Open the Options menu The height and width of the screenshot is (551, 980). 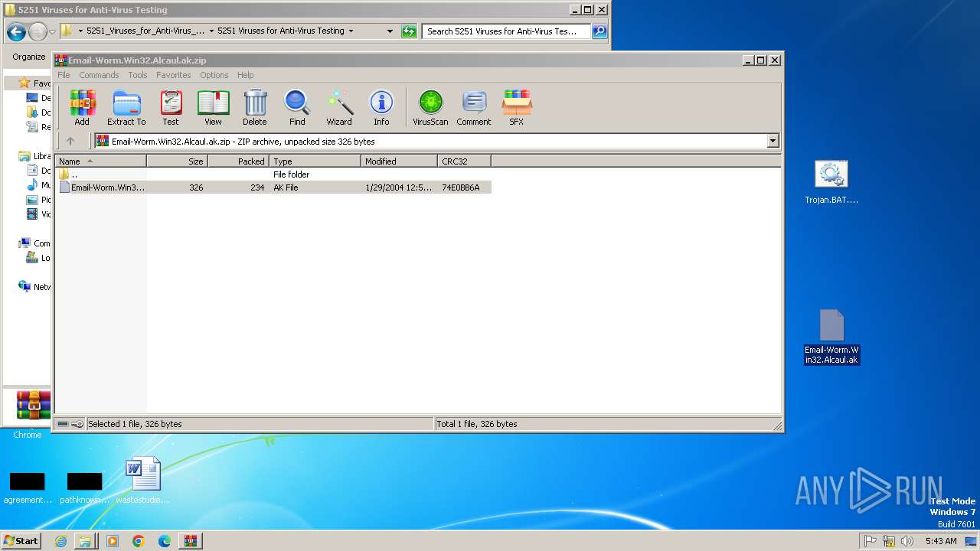[214, 75]
